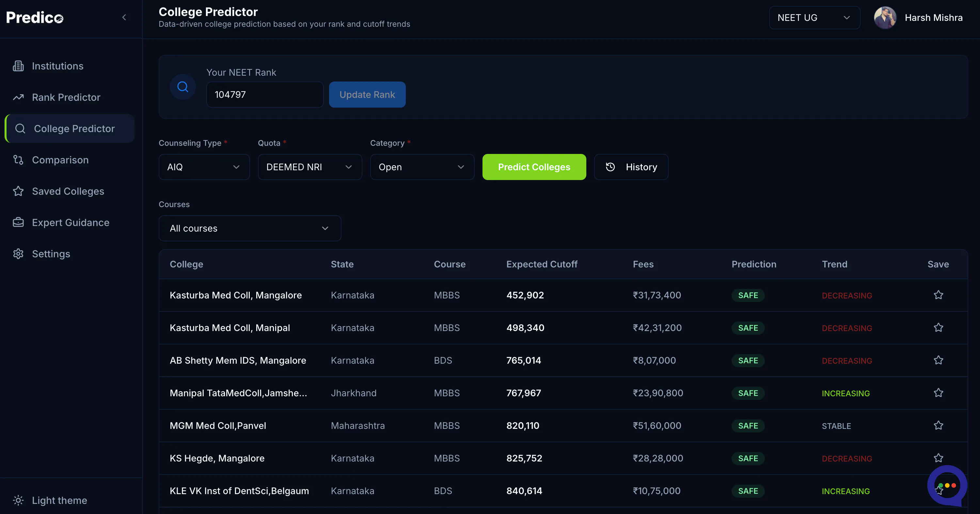980x514 pixels.
Task: Click the Institutions building icon
Action: tap(18, 66)
